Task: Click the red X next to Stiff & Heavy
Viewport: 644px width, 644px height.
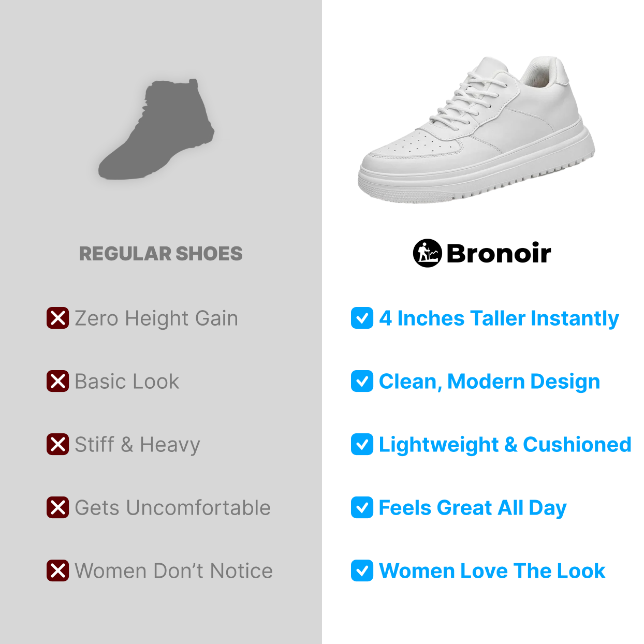Action: pyautogui.click(x=57, y=444)
